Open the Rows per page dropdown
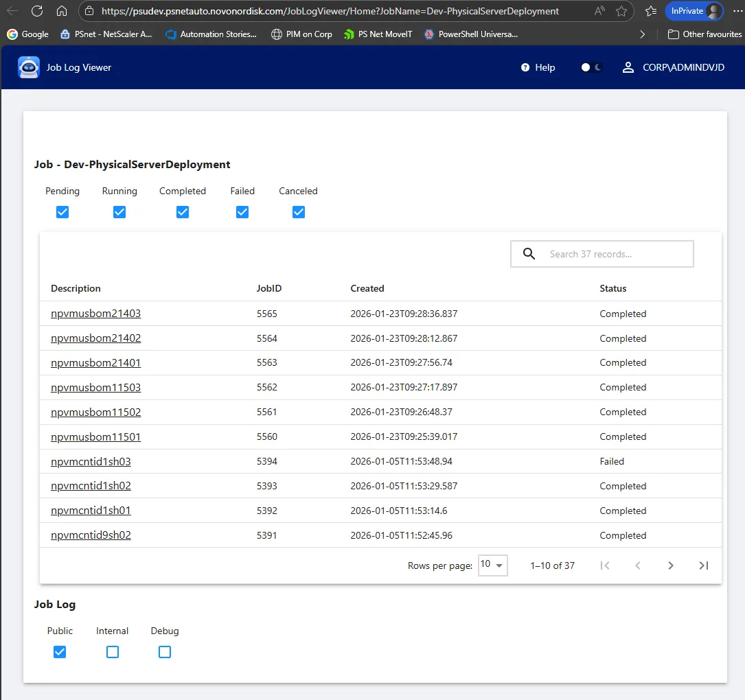Screen dimensions: 745x700 click(492, 565)
